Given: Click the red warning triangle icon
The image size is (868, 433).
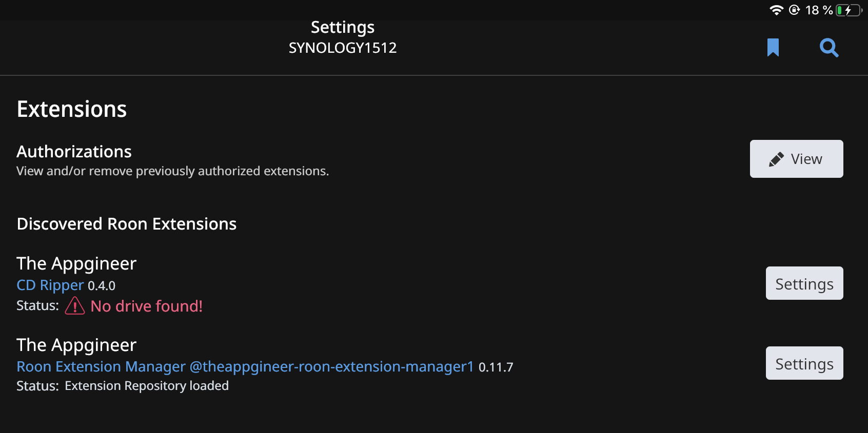Looking at the screenshot, I should point(75,306).
